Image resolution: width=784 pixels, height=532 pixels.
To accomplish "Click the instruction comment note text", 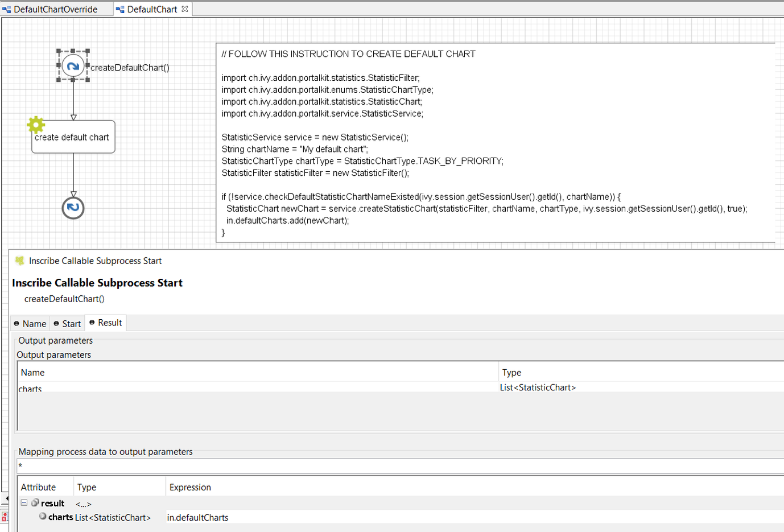I will point(495,143).
